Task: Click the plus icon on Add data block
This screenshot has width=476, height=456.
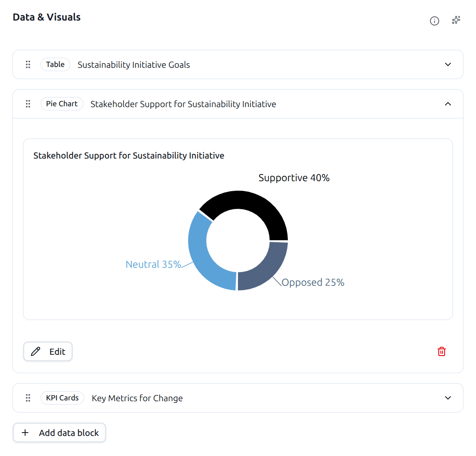Action: [26, 433]
